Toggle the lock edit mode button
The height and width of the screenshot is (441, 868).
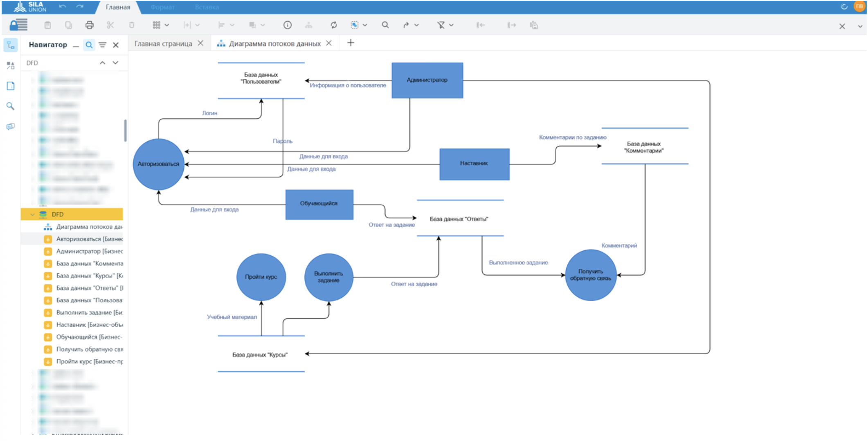click(19, 25)
